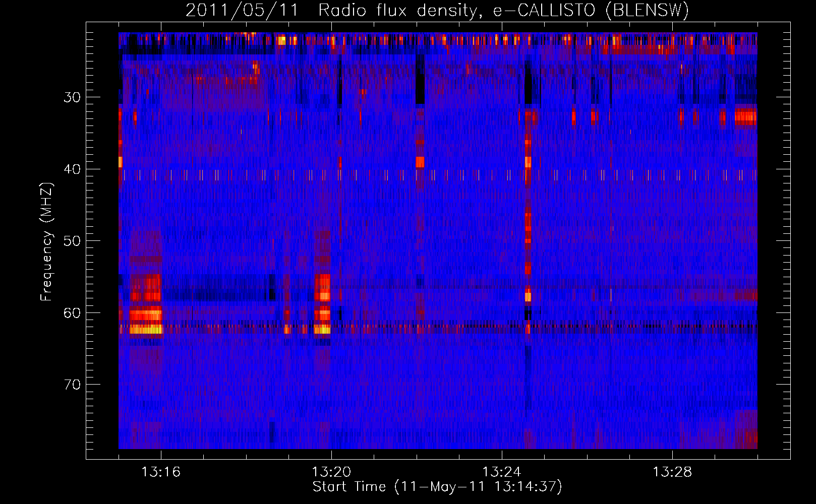Viewport: 816px width, 504px height.
Task: Click the 30 frequency tick label
Action: click(x=72, y=97)
